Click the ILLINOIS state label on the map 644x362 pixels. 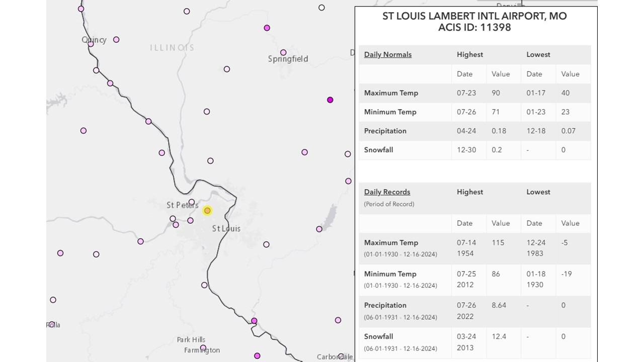point(172,48)
